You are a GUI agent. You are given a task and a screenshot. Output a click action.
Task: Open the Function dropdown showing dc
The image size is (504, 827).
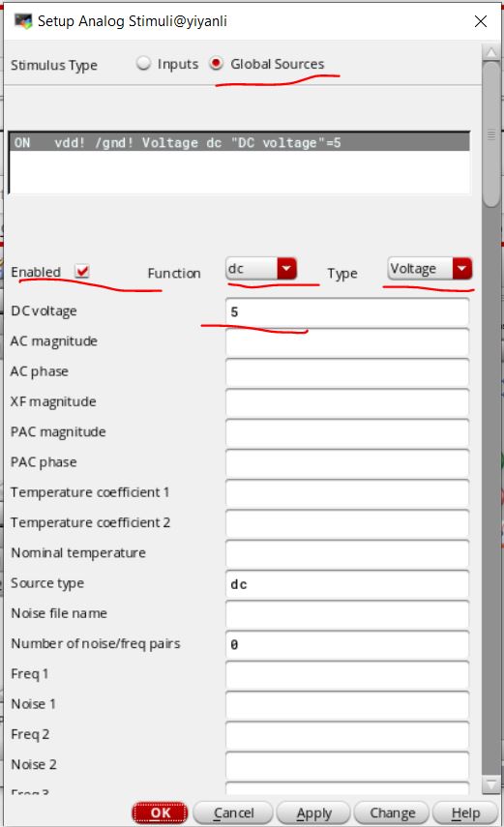[261, 269]
